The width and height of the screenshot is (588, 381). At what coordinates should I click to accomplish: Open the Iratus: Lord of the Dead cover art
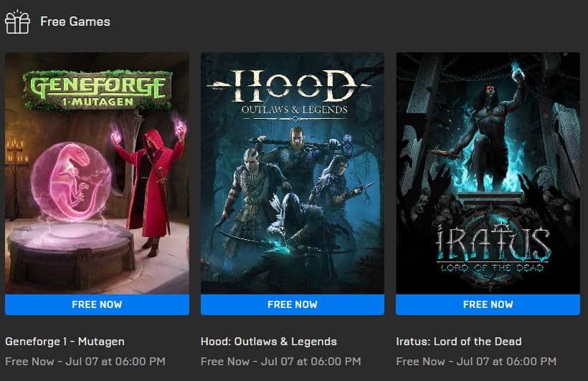click(488, 173)
